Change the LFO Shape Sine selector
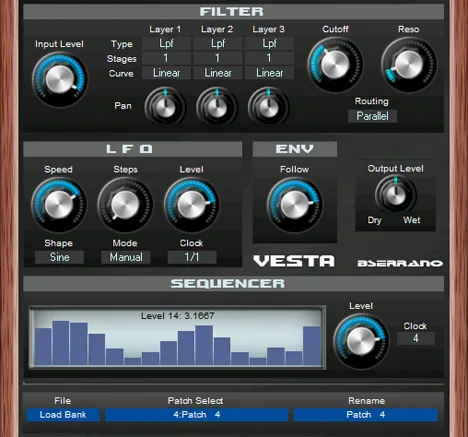The width and height of the screenshot is (468, 437). (x=59, y=257)
